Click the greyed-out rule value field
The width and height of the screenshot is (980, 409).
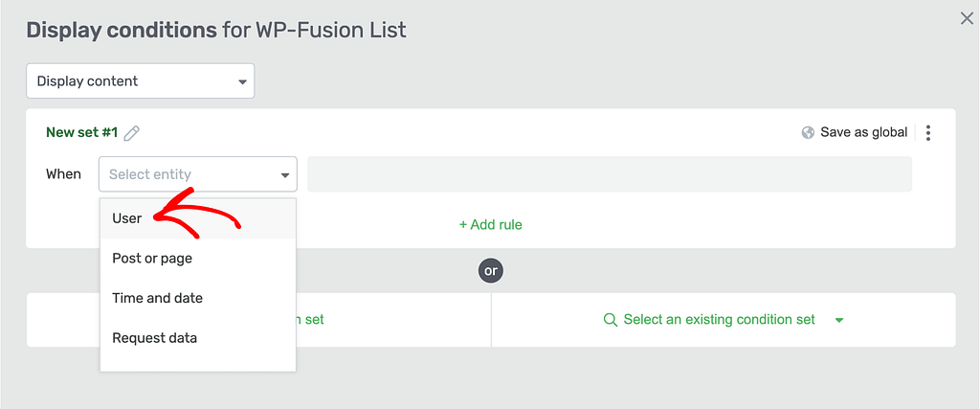click(610, 174)
